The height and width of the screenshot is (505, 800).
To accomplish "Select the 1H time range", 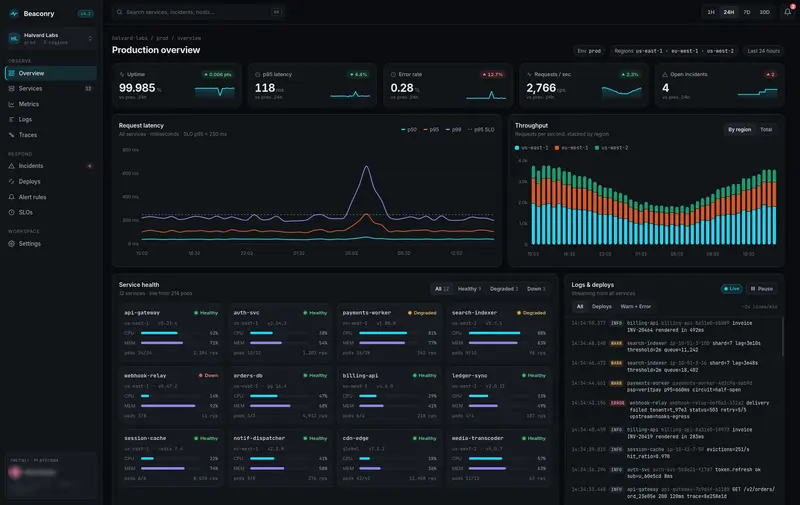I will [711, 12].
